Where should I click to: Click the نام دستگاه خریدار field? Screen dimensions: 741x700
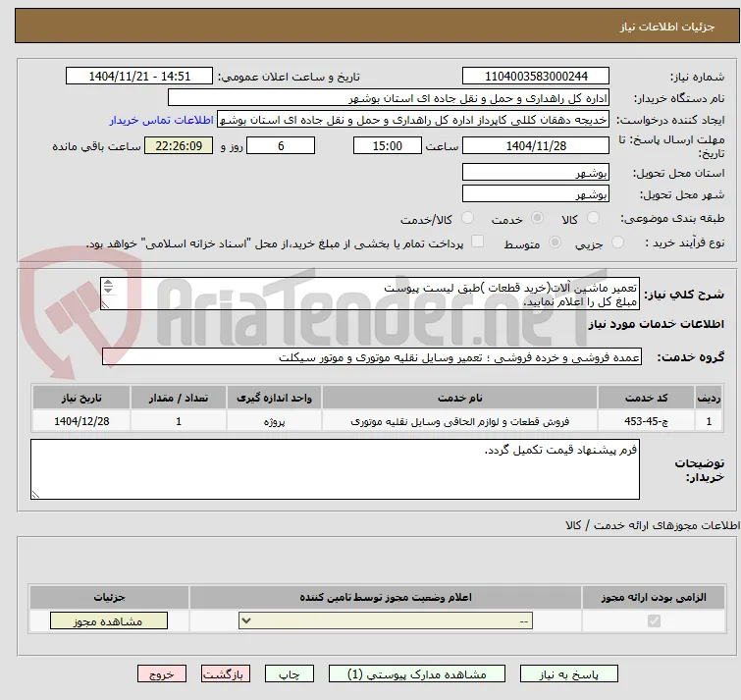[x=389, y=98]
